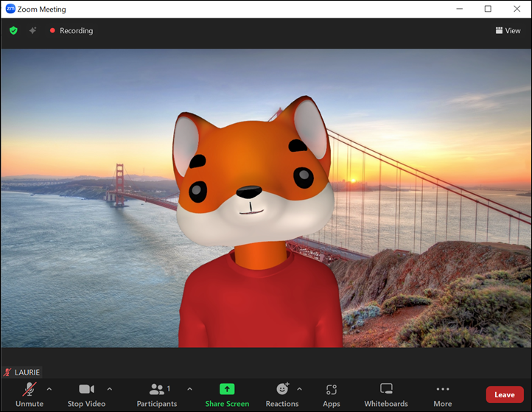Open the AI Companion sparkle icon

tap(32, 31)
